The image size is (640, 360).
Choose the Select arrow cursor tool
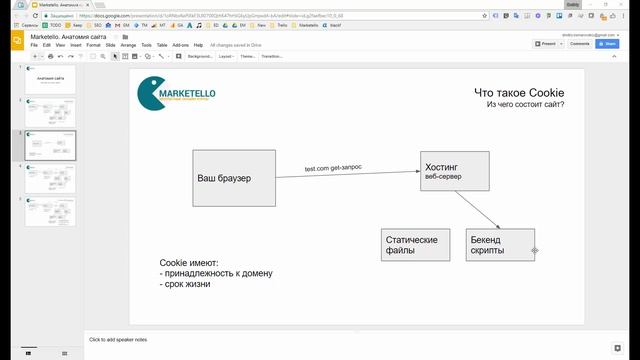115,56
